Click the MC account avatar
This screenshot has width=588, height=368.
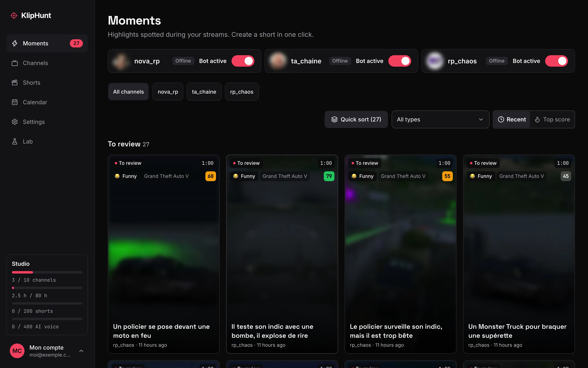coord(17,351)
